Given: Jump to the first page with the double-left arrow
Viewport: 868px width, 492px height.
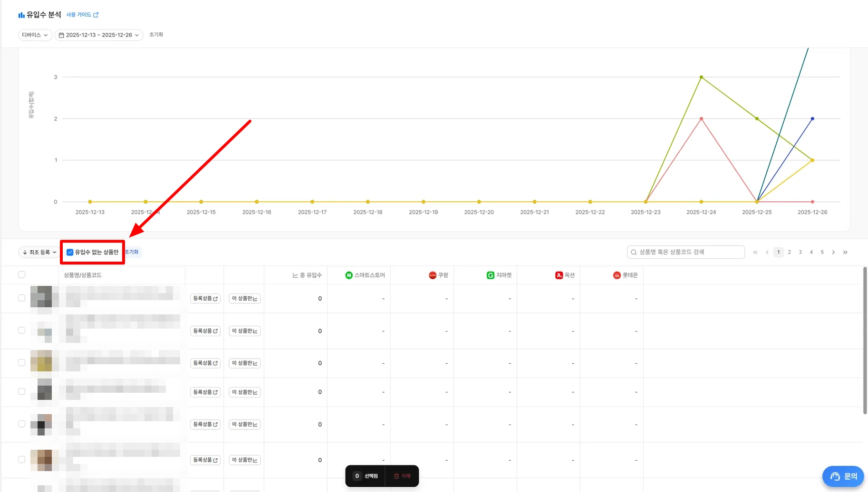Looking at the screenshot, I should tap(755, 252).
